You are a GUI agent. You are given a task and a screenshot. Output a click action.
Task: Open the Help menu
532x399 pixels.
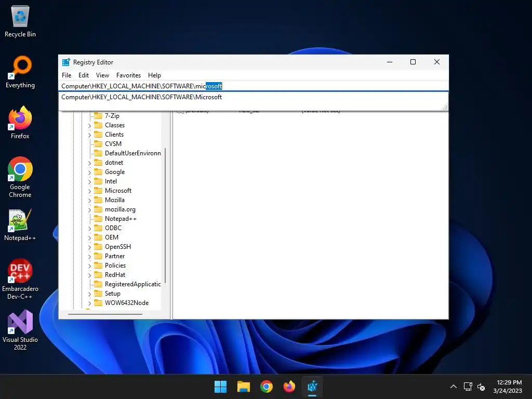154,75
